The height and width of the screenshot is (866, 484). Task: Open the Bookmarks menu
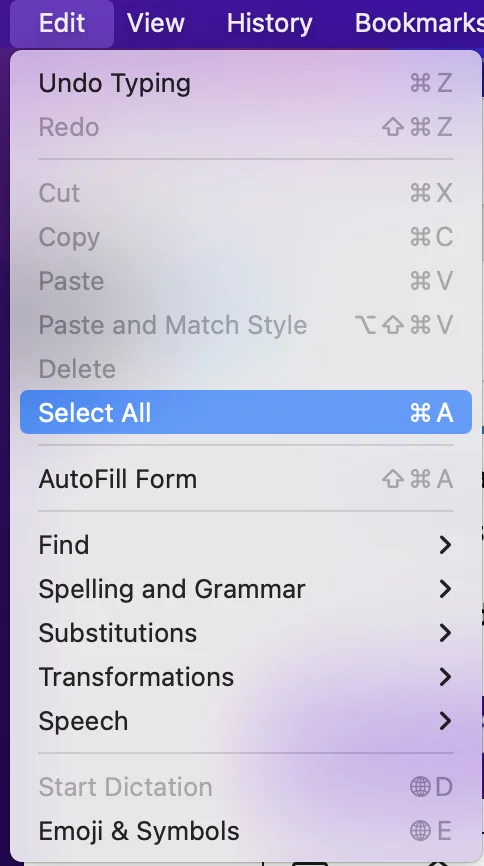point(419,23)
